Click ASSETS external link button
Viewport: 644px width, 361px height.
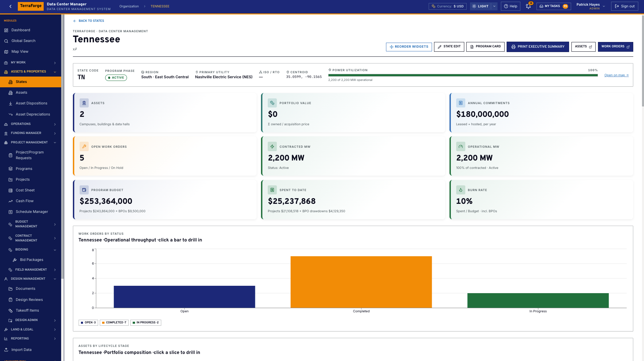[583, 47]
